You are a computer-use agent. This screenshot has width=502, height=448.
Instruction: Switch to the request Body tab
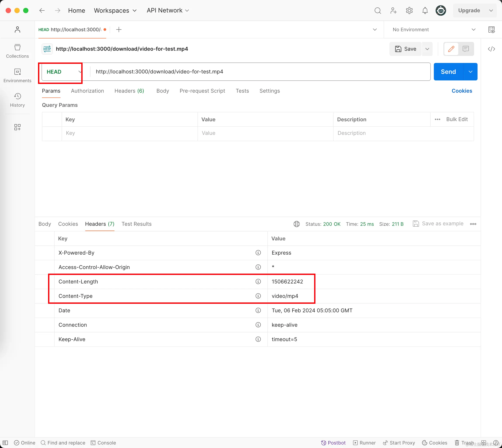pyautogui.click(x=163, y=91)
